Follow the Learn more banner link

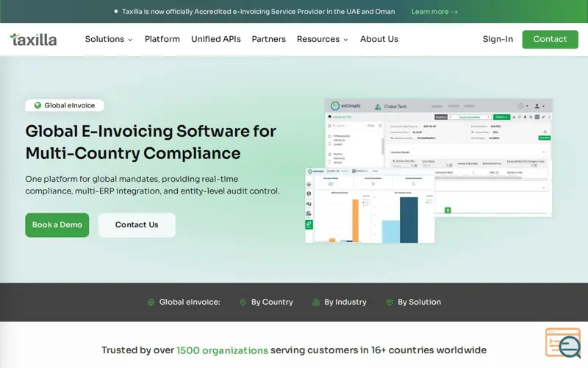(434, 12)
